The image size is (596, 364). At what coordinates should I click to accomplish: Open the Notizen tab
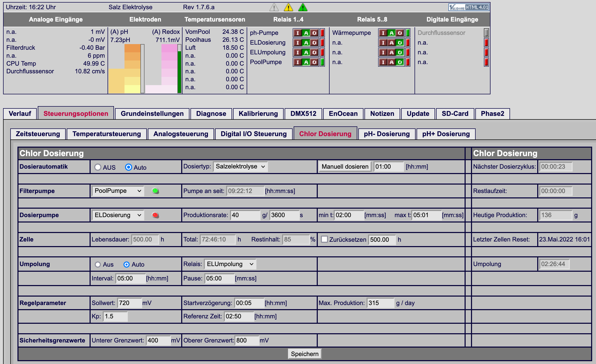click(382, 114)
